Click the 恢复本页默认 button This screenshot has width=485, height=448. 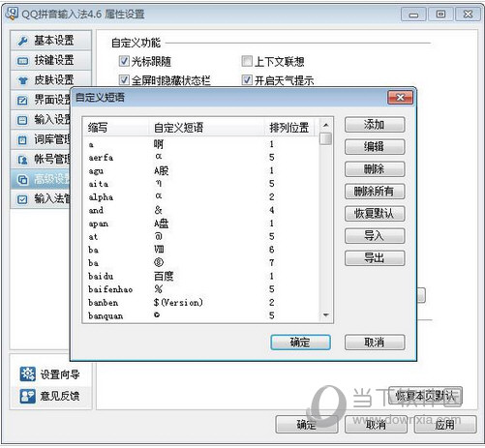(x=425, y=396)
